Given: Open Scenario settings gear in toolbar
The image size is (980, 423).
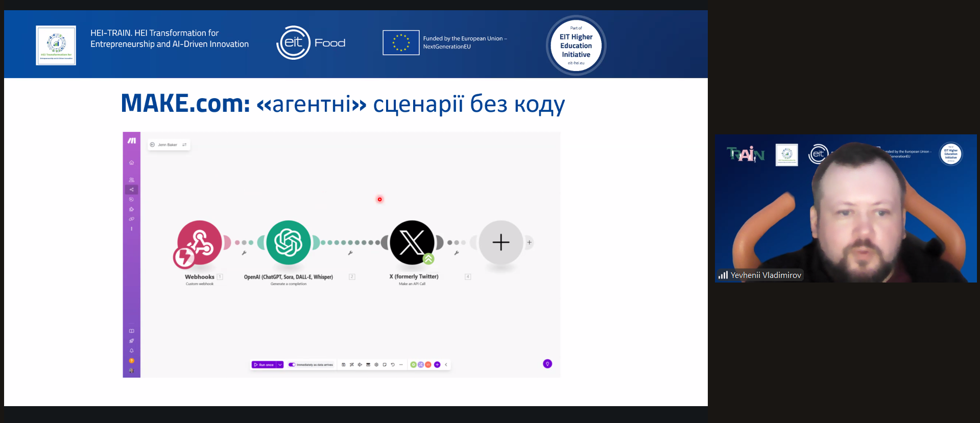Looking at the screenshot, I should 376,365.
